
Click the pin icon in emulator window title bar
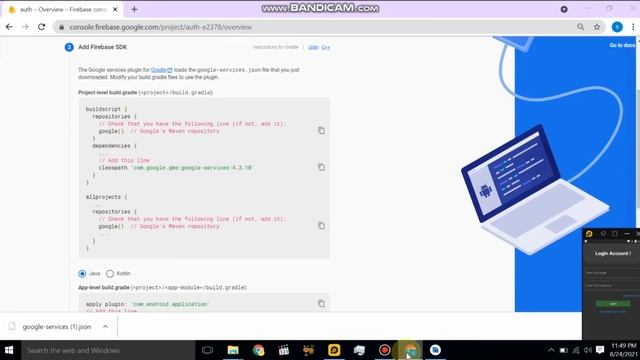(603, 233)
